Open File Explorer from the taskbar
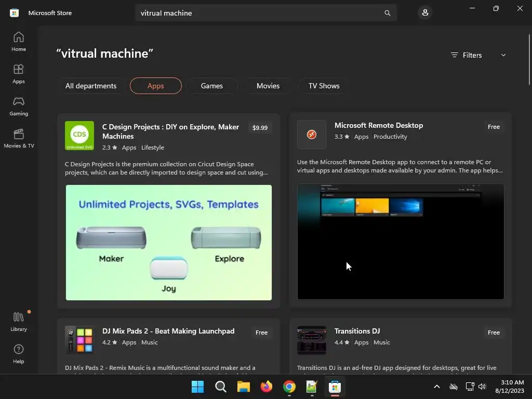 243,387
